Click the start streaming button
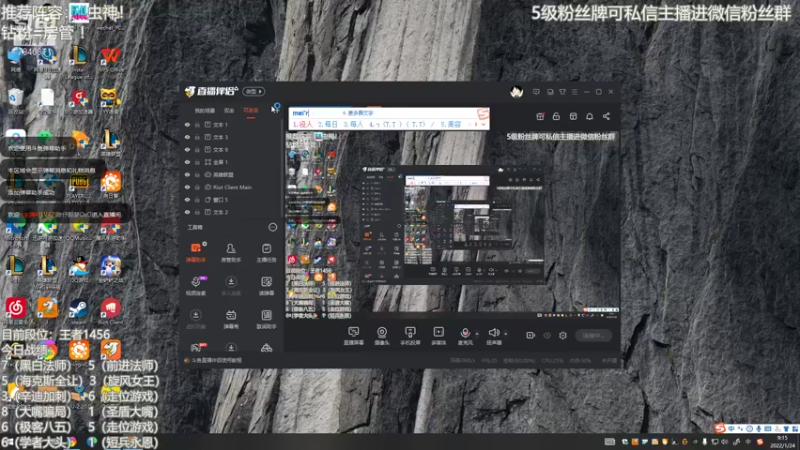Viewport: 800px width, 450px height. [593, 335]
